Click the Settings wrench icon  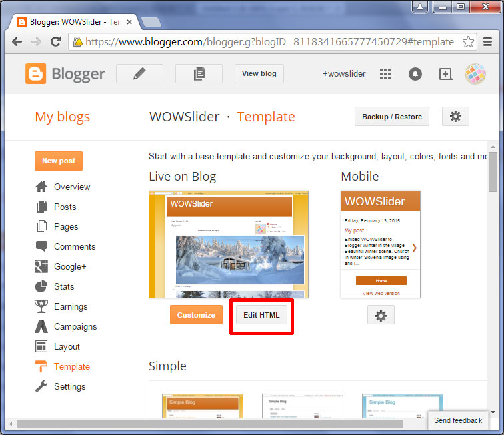(41, 386)
